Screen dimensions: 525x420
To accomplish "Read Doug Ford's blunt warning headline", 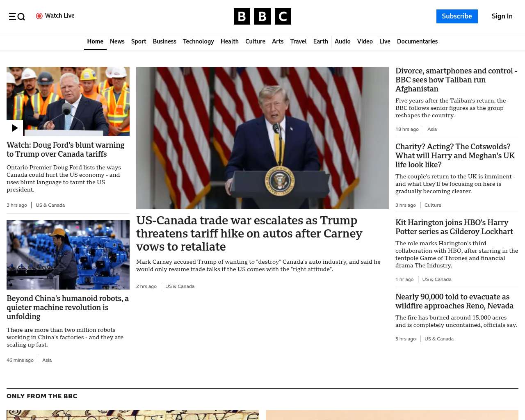I will pyautogui.click(x=66, y=150).
